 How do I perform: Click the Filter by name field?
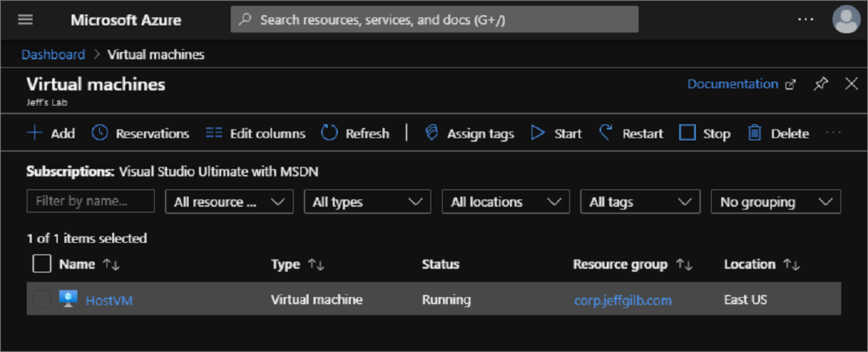pos(90,201)
